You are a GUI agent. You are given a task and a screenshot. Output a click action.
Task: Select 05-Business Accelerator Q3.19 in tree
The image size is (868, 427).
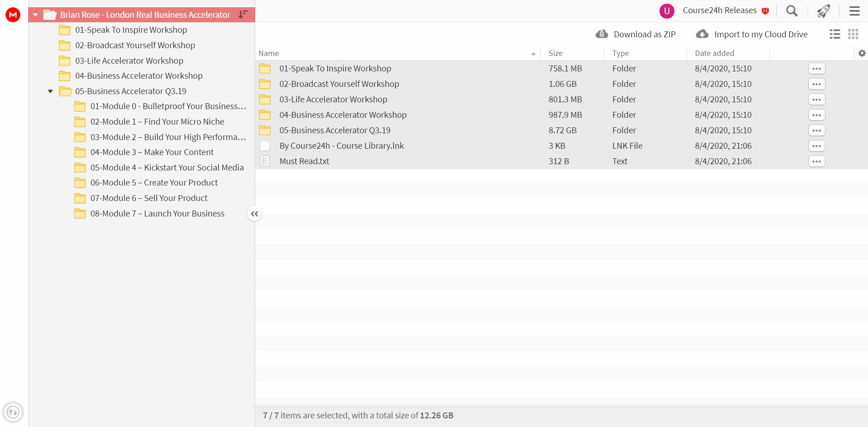131,91
